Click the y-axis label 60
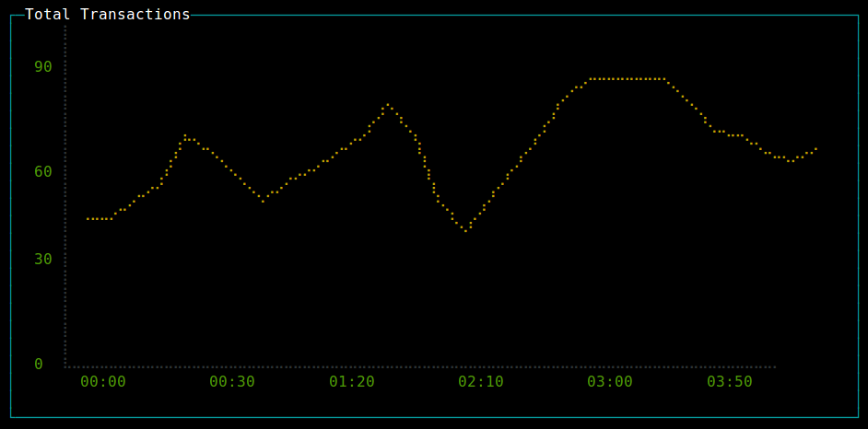The height and width of the screenshot is (429, 868). (x=43, y=171)
